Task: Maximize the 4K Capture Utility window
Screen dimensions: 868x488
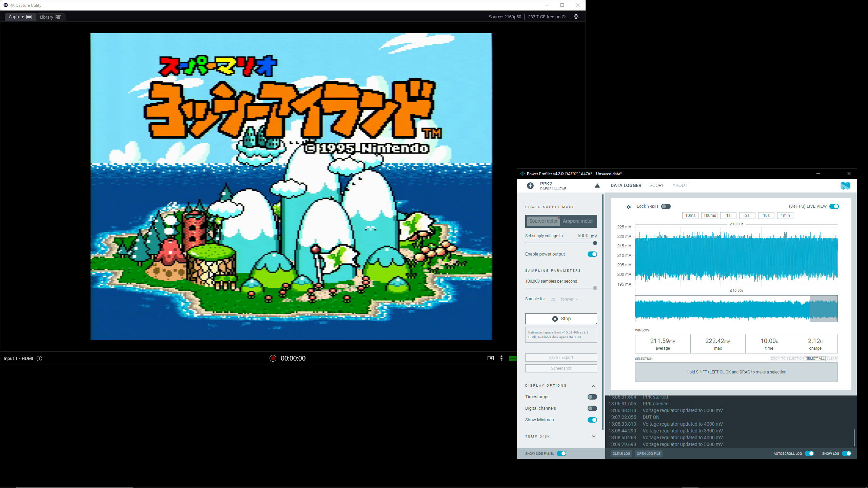Action: 562,5
